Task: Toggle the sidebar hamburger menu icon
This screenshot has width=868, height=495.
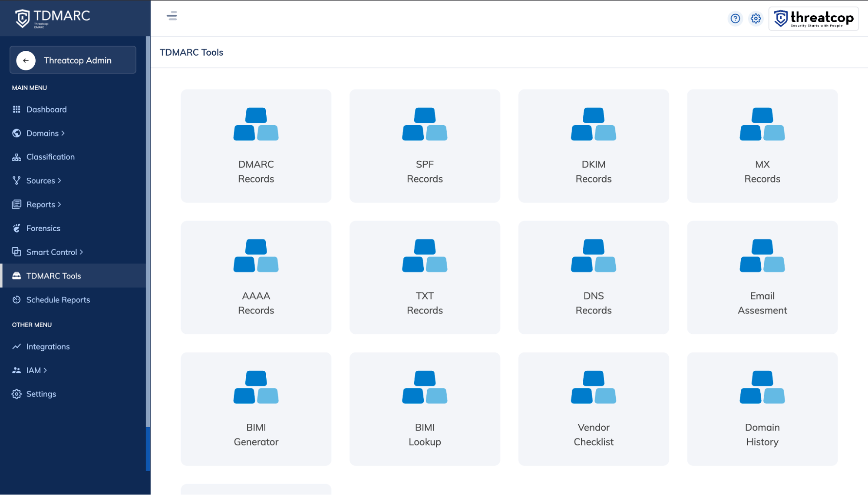Action: click(x=172, y=16)
